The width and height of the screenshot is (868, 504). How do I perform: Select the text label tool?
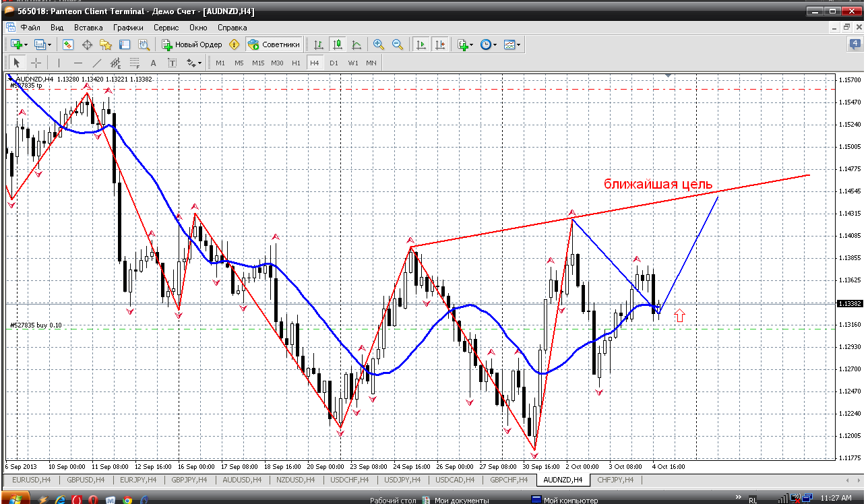tap(173, 63)
